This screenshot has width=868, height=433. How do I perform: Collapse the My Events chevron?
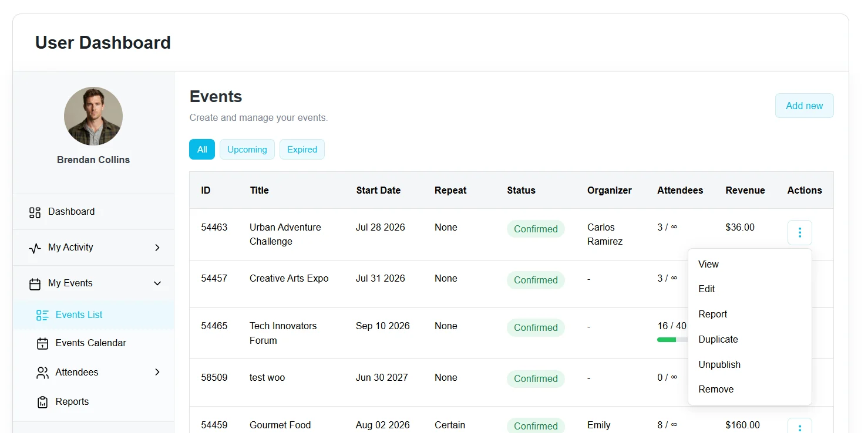(157, 283)
